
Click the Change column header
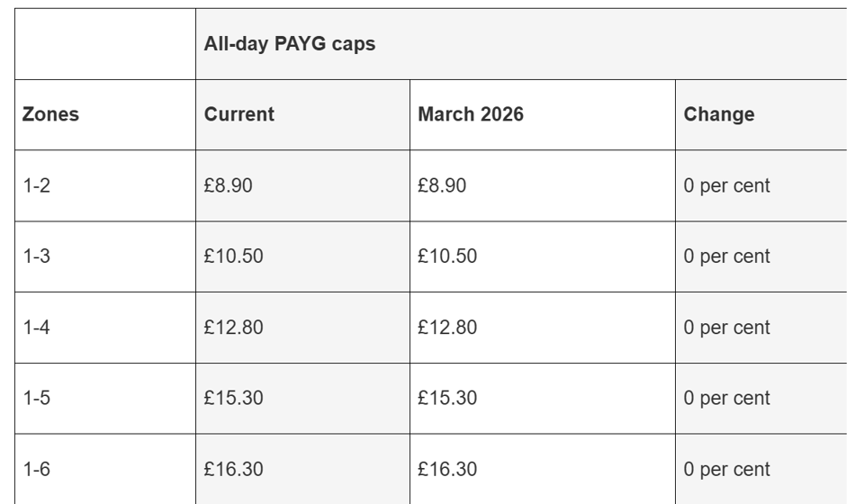coord(761,114)
